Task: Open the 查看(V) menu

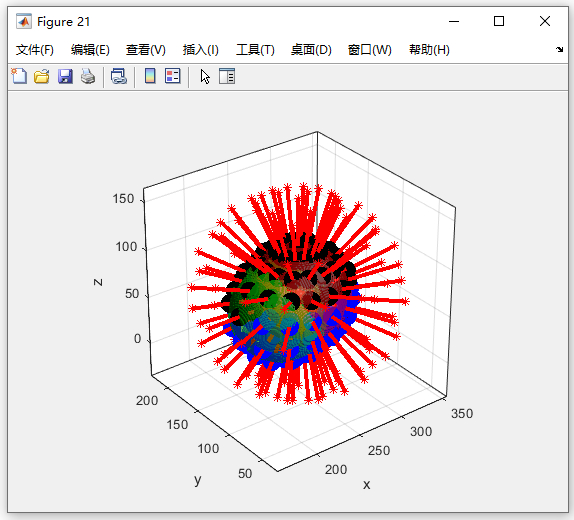Action: (146, 49)
